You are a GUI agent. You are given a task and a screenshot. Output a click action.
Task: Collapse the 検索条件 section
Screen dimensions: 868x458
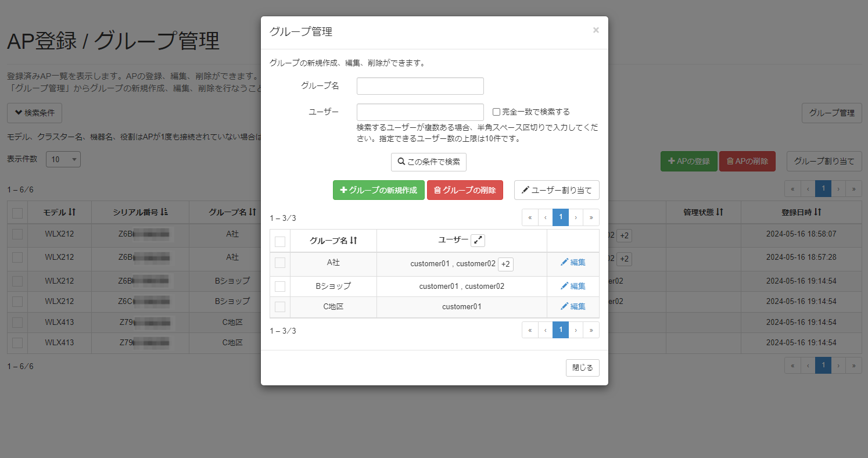(34, 113)
